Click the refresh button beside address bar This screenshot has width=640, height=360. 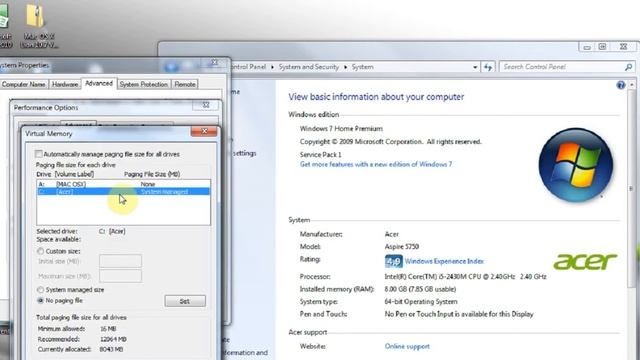click(488, 67)
